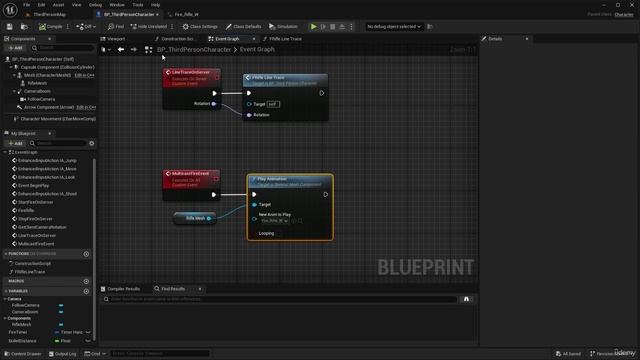Click the frame skip playback icon
This screenshot has width=640, height=360.
point(323,27)
